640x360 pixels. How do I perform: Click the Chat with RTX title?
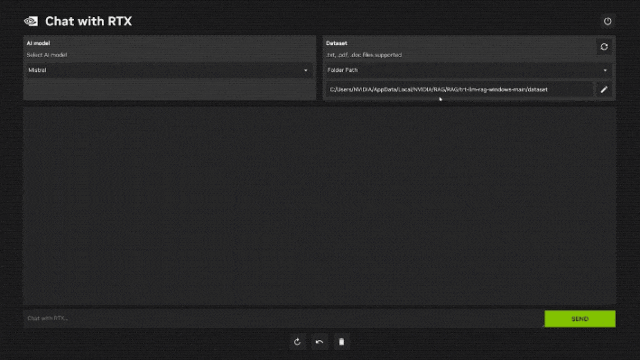click(x=89, y=21)
